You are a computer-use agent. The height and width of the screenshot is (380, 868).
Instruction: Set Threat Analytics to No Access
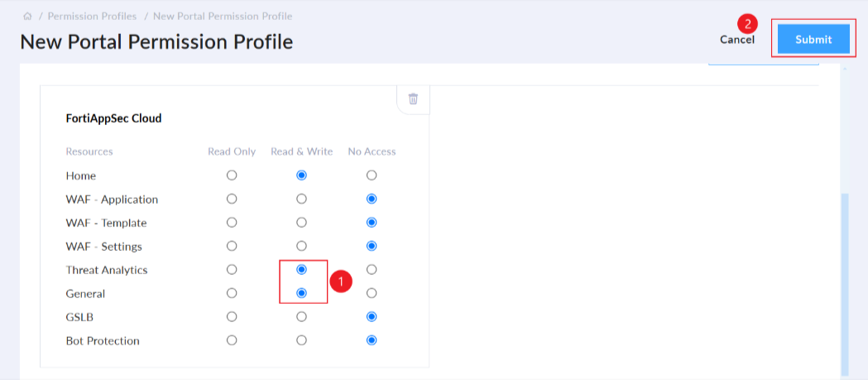[372, 270]
